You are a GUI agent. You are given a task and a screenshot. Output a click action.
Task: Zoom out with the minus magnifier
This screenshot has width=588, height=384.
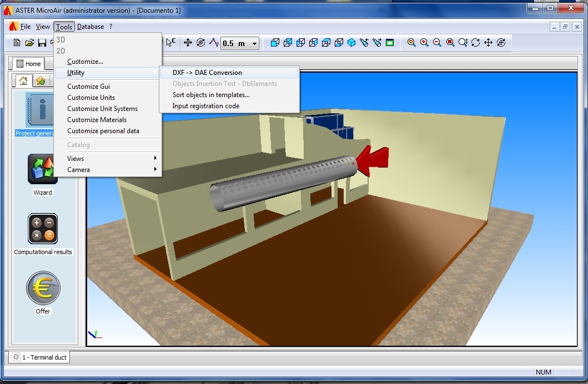click(437, 43)
